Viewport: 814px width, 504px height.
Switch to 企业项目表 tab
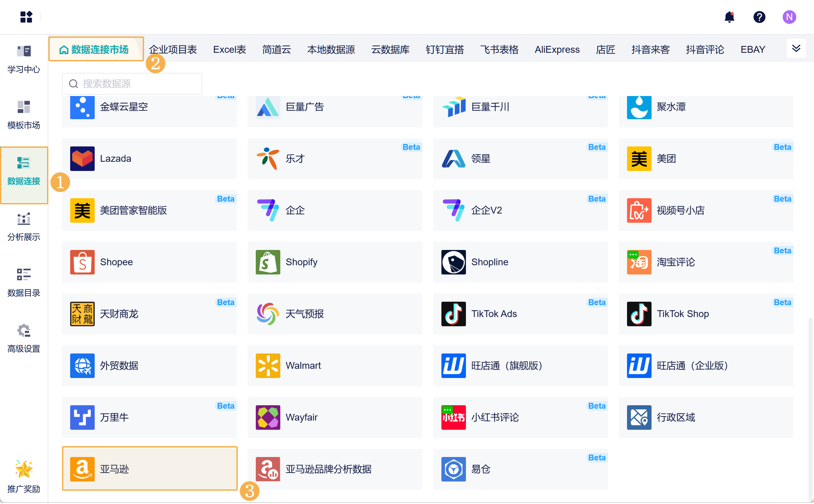point(173,50)
